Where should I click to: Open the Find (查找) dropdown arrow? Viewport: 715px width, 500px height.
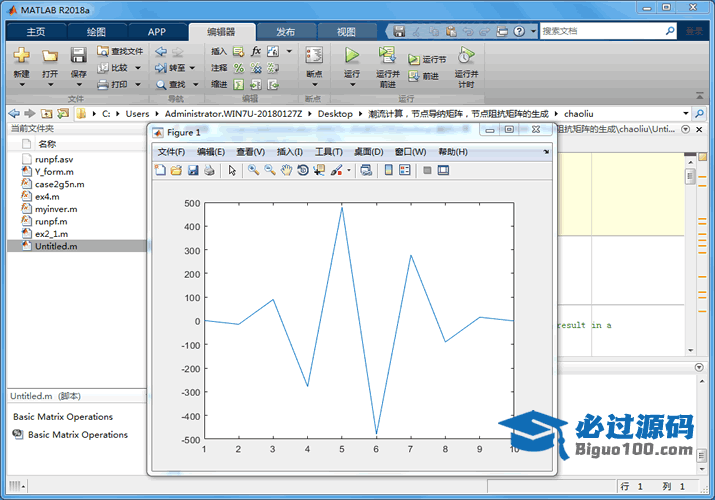[196, 84]
